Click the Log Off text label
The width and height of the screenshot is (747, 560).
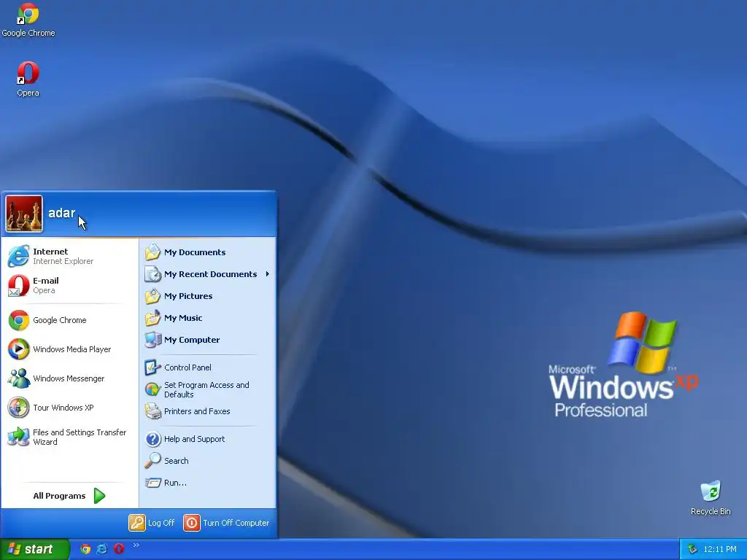161,523
